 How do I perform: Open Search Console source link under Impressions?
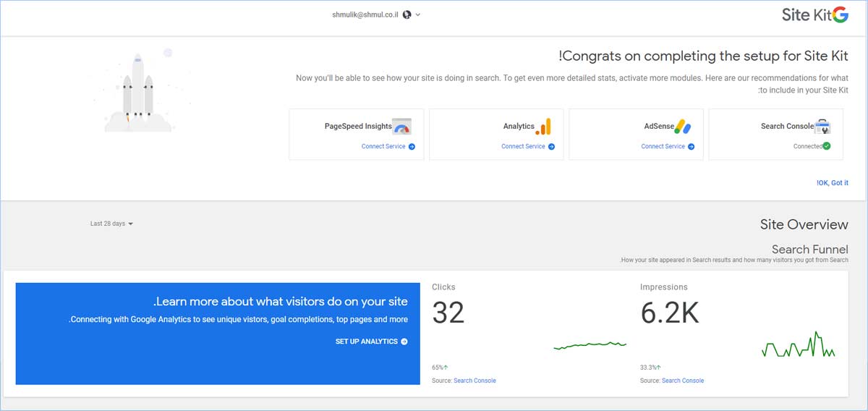(x=683, y=381)
